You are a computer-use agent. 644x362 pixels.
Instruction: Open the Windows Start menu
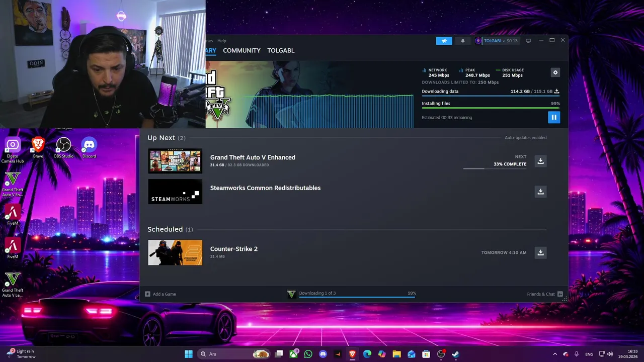tap(188, 354)
